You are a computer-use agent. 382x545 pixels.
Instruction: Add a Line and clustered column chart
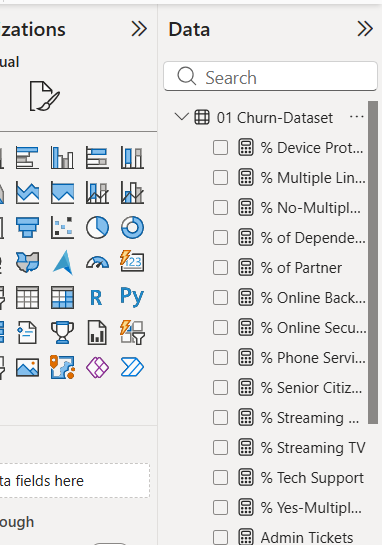[132, 193]
